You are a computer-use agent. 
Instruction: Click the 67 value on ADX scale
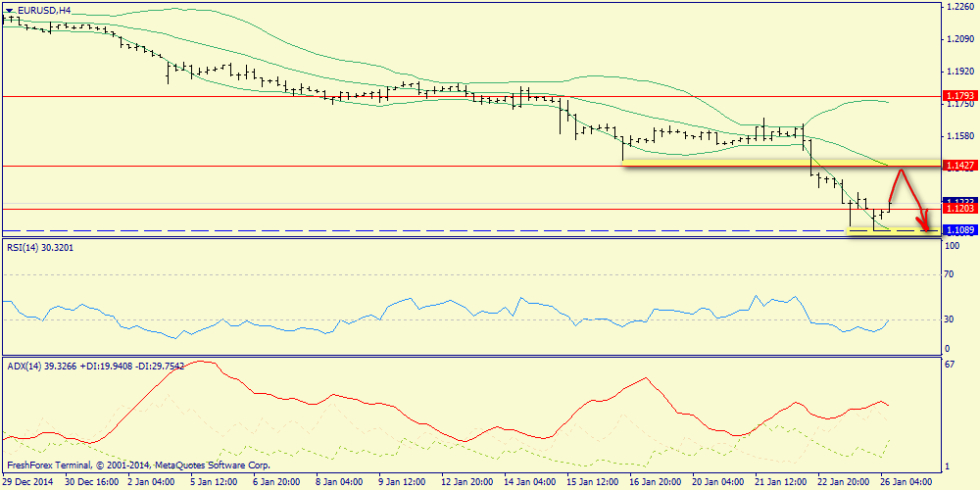(x=949, y=365)
